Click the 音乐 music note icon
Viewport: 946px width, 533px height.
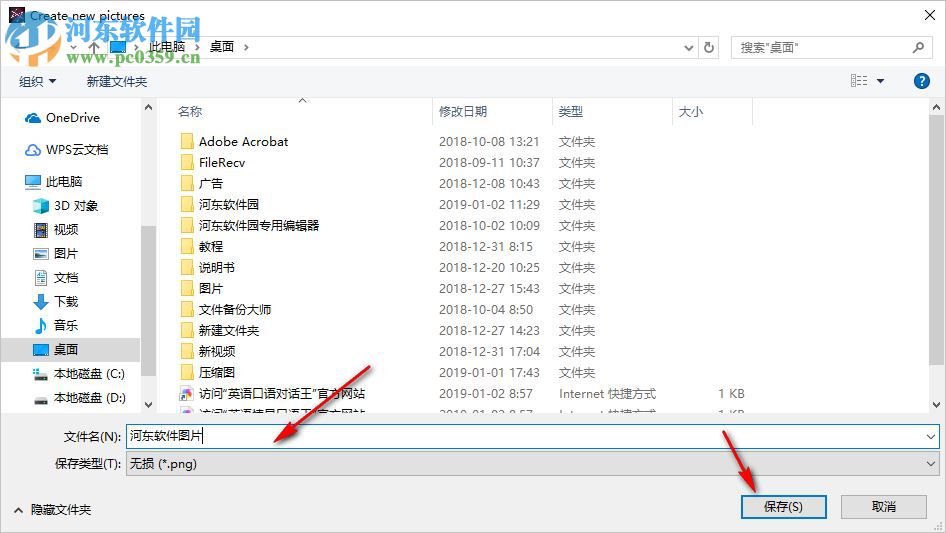click(x=40, y=326)
